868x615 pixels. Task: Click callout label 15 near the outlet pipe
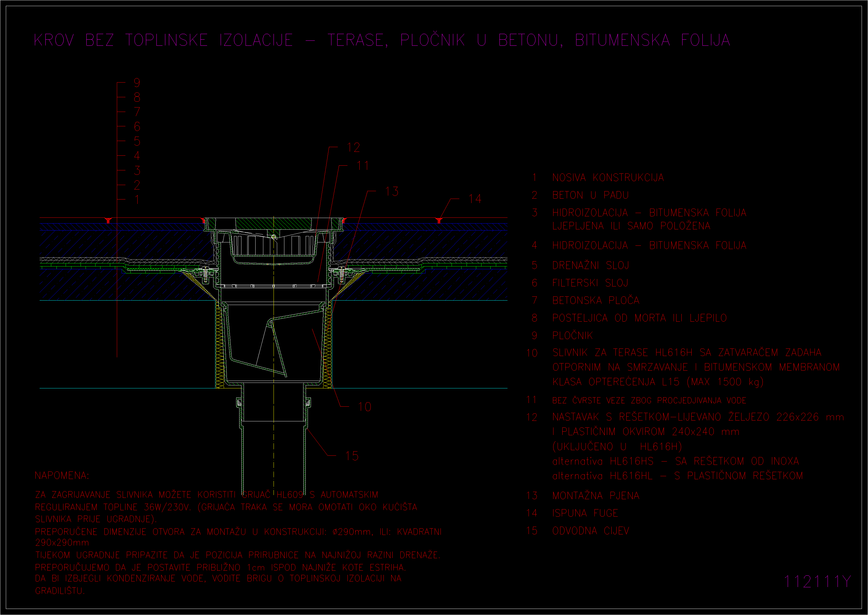click(x=352, y=456)
